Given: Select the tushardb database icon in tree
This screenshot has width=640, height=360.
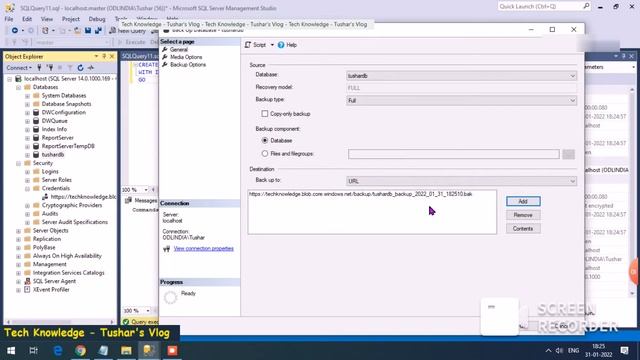Looking at the screenshot, I should point(36,155).
